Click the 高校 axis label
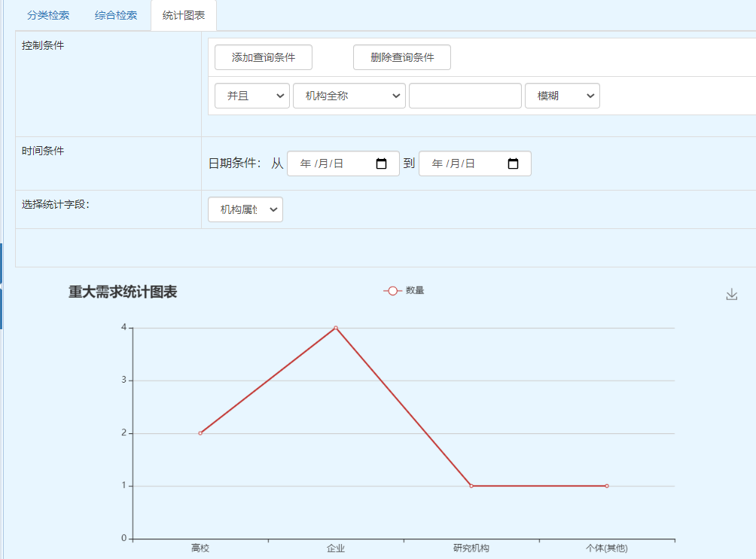This screenshot has width=756, height=559. click(200, 548)
